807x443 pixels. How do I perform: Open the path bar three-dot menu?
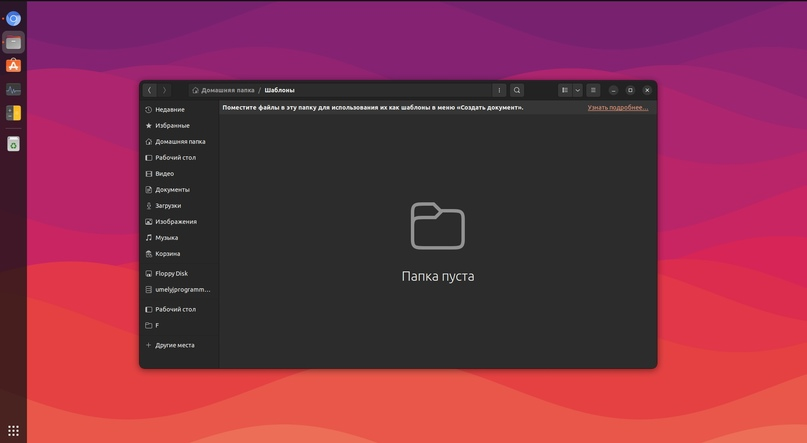[x=499, y=90]
